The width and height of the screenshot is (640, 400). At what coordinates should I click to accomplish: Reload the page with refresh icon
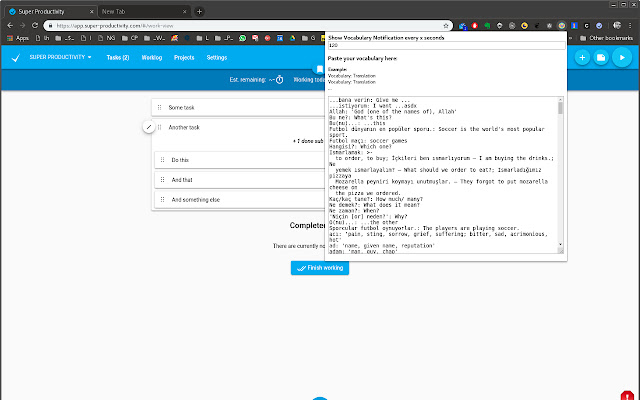pos(35,25)
